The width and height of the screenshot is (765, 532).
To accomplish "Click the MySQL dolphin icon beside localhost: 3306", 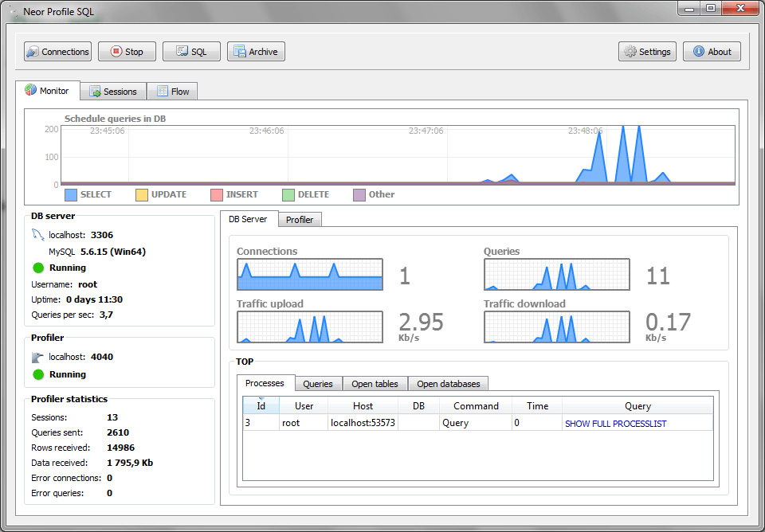I will pyautogui.click(x=38, y=235).
